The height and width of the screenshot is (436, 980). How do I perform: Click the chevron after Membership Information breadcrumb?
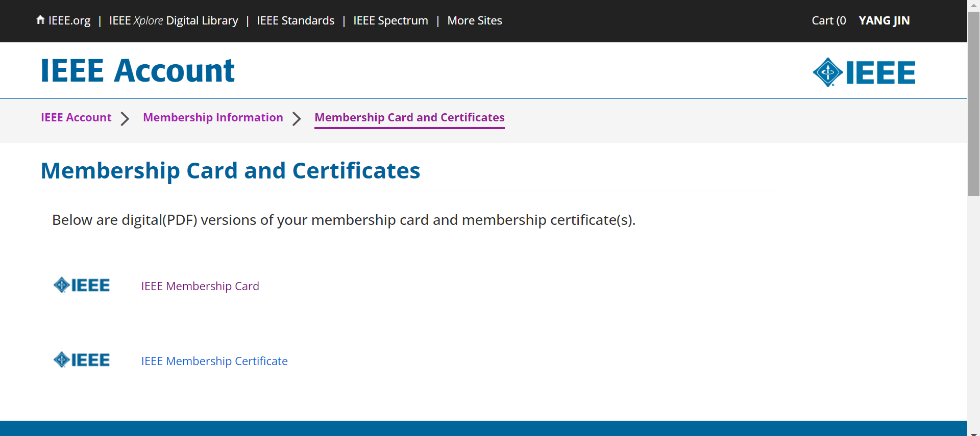tap(297, 119)
